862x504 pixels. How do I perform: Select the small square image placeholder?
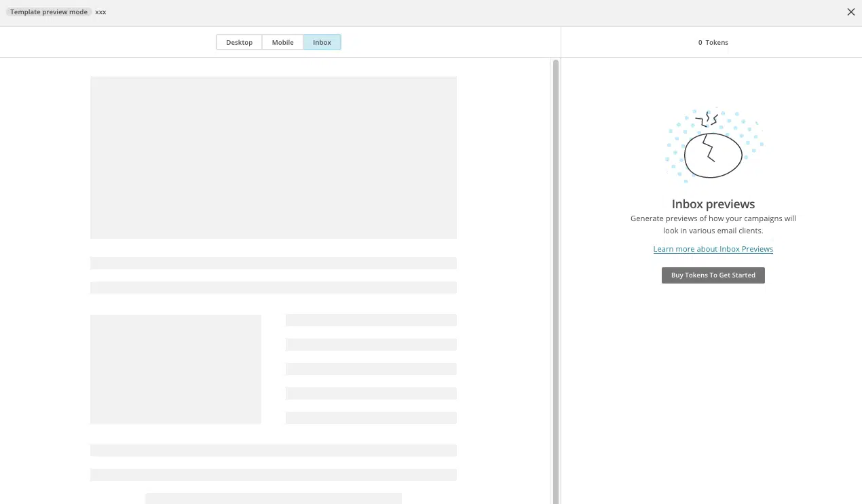click(176, 369)
